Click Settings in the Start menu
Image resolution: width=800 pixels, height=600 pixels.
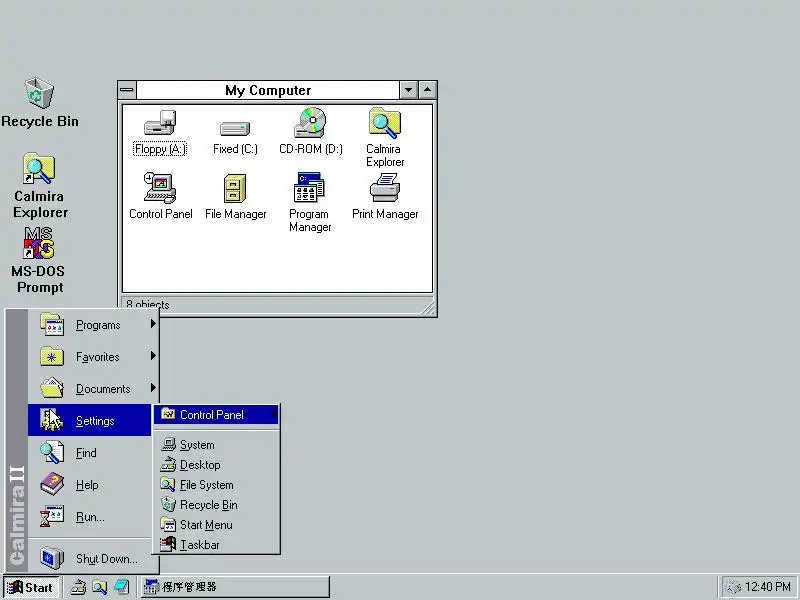point(90,420)
